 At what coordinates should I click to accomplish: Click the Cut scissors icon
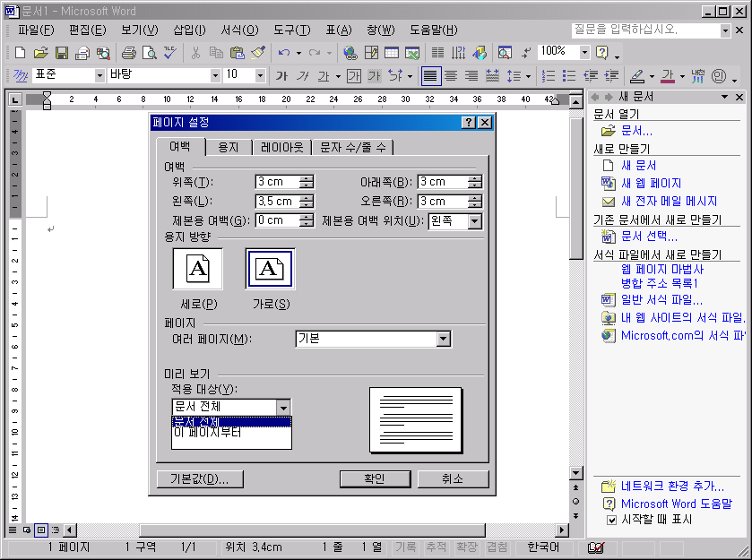195,53
